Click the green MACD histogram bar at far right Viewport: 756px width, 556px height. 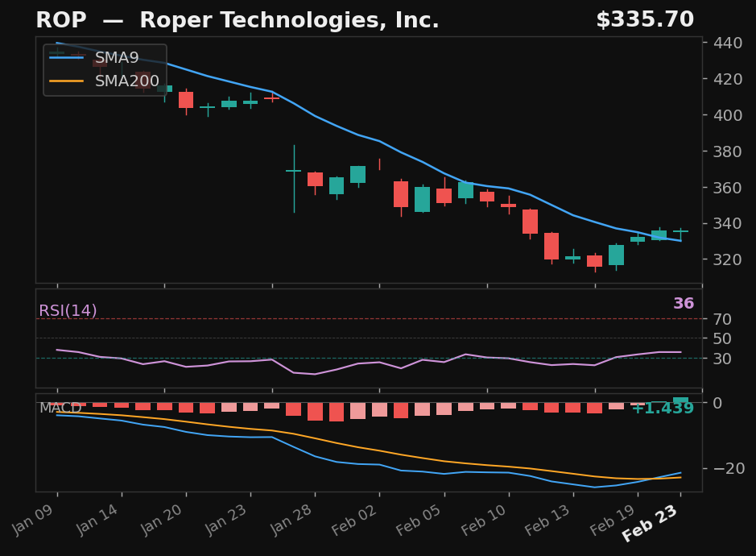point(681,400)
